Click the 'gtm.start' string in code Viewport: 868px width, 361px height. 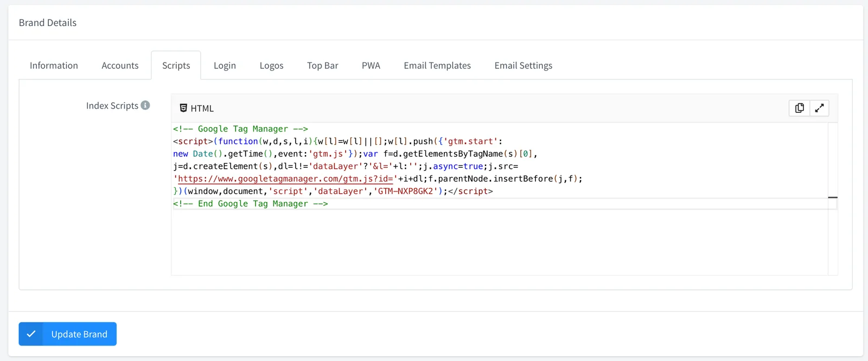(471, 141)
